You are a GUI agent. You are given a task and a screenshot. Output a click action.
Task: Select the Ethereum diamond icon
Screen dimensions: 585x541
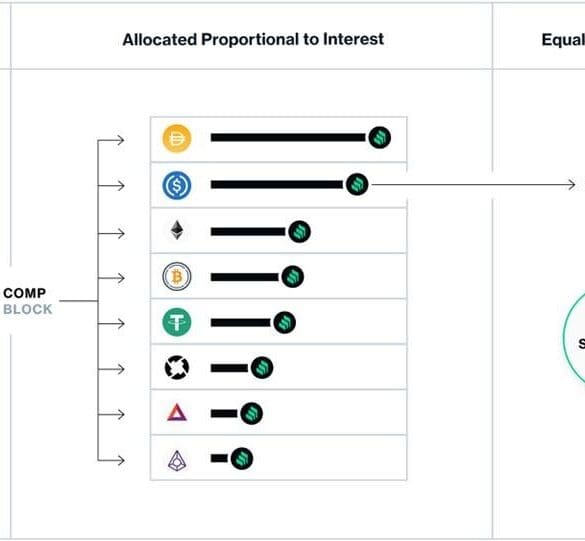tap(177, 230)
